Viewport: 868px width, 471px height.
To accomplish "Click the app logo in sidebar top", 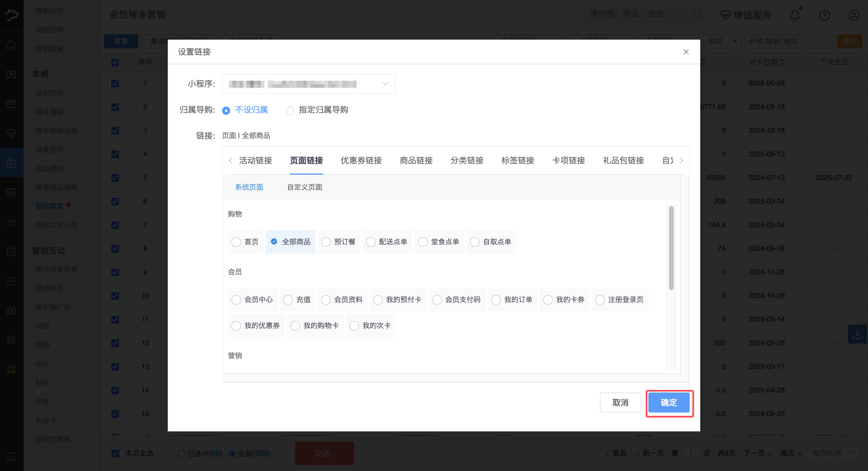I will click(12, 14).
